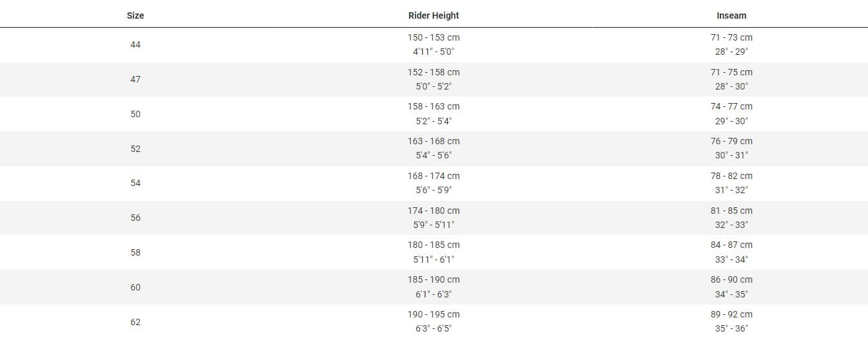Select the size 52 cell
868x349 pixels.
(x=135, y=149)
